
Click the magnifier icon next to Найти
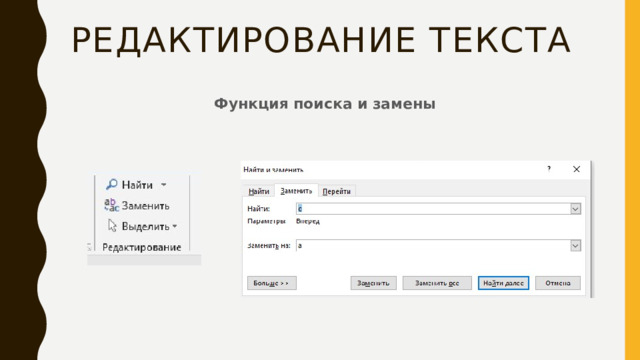tap(111, 184)
